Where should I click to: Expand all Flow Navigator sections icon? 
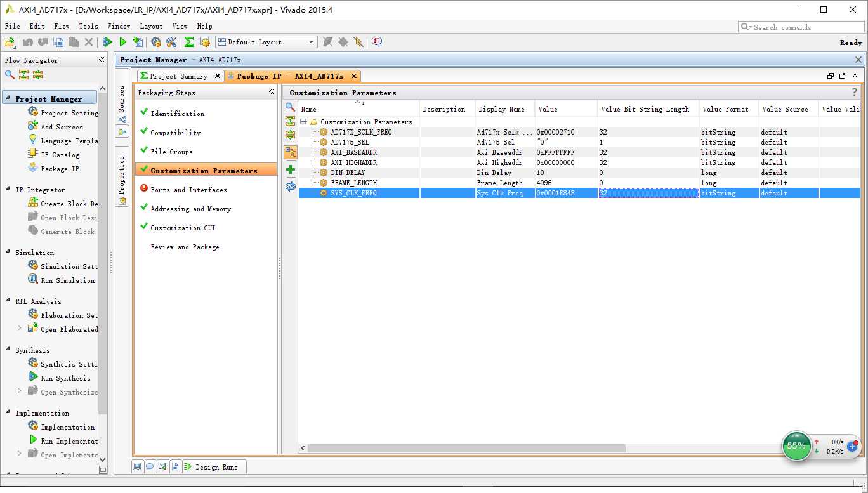pyautogui.click(x=37, y=74)
